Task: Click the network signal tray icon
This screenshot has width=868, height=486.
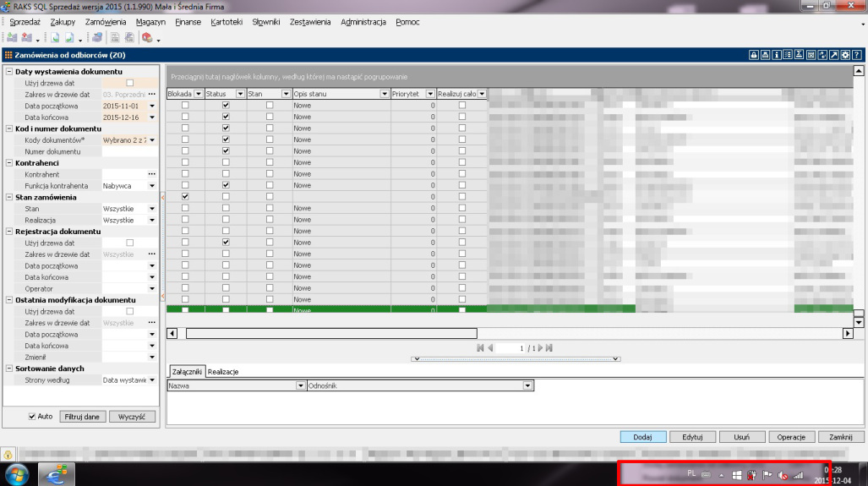Action: tap(798, 475)
